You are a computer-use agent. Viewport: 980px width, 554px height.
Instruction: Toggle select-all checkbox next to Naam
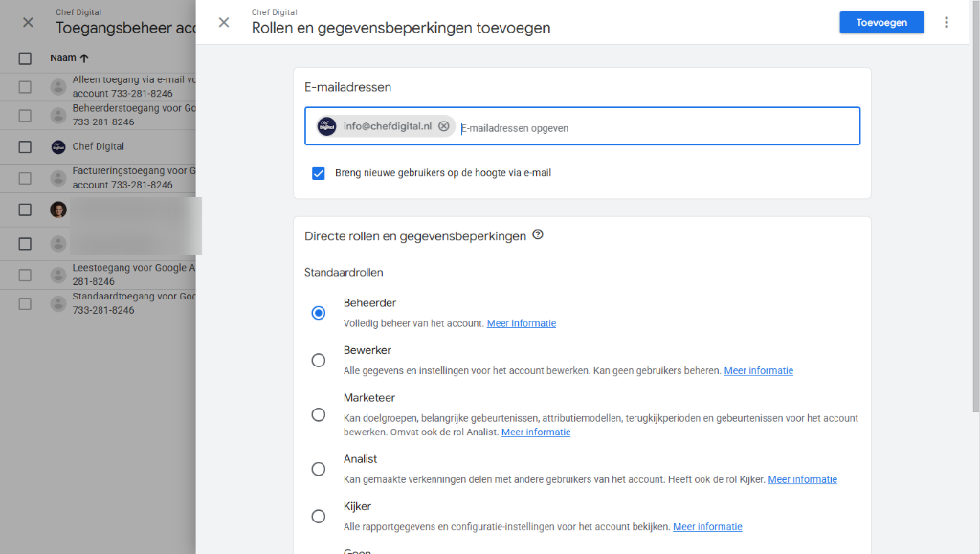(x=25, y=58)
